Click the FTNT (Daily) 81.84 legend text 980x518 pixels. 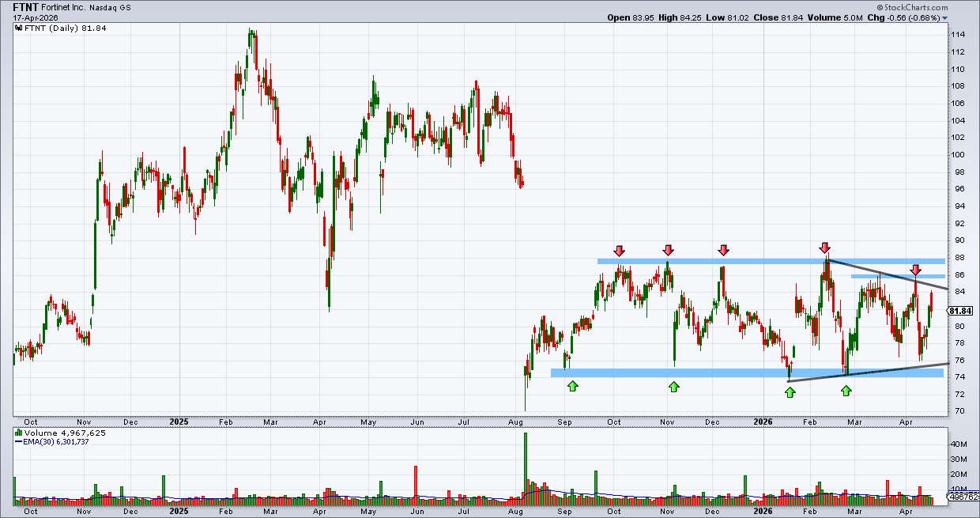65,28
